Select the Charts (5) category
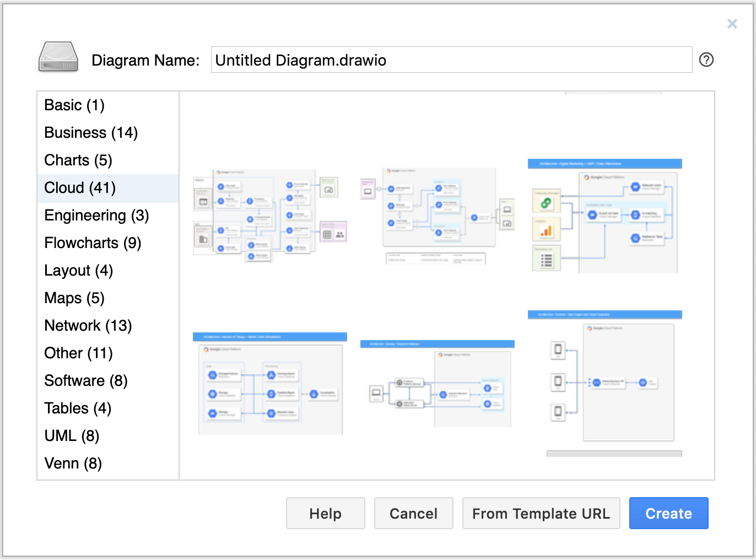756x560 pixels. point(108,160)
